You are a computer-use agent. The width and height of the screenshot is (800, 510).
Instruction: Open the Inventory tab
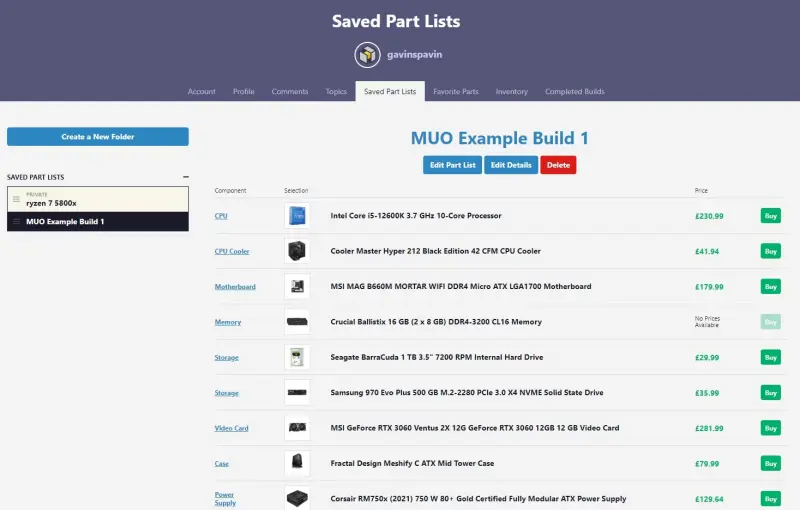point(512,92)
